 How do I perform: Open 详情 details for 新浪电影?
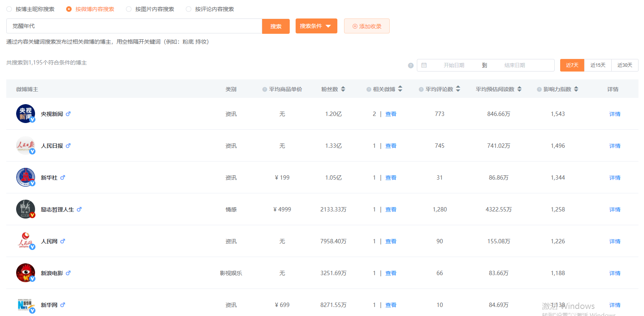pyautogui.click(x=615, y=273)
